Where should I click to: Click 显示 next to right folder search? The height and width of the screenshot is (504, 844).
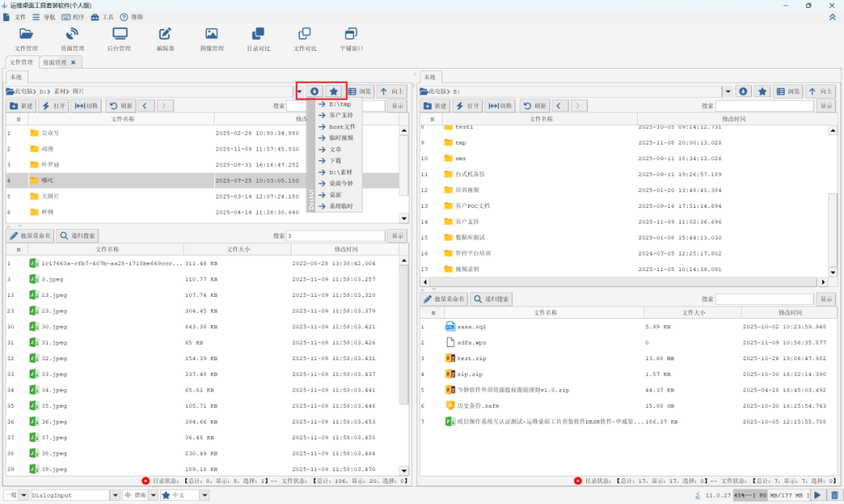click(x=826, y=105)
